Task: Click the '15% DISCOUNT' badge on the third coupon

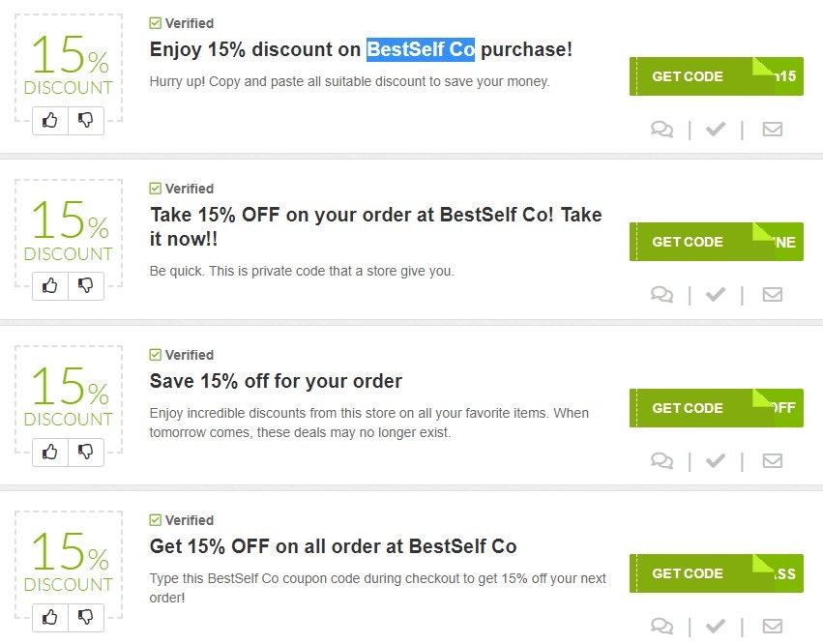Action: [68, 398]
